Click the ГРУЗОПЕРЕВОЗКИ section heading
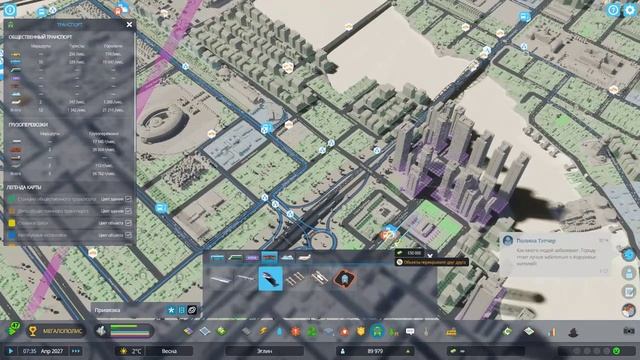Screen dimensions: 640x360 [28, 124]
